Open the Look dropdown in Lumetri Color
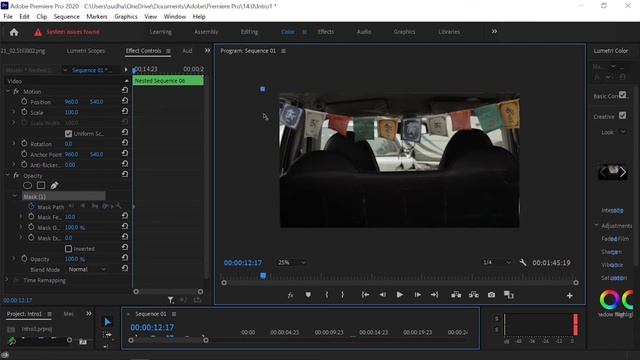 click(623, 132)
